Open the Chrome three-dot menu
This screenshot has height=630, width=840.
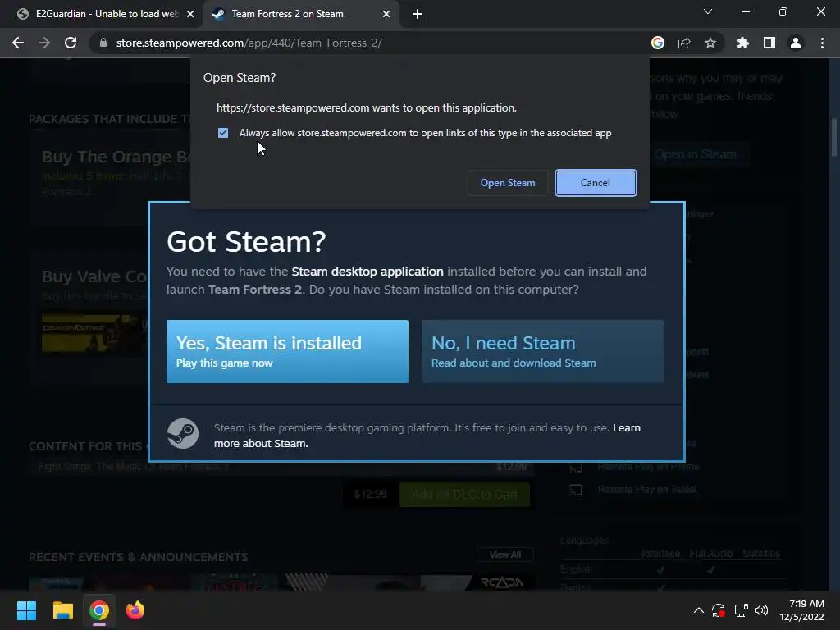tap(822, 43)
